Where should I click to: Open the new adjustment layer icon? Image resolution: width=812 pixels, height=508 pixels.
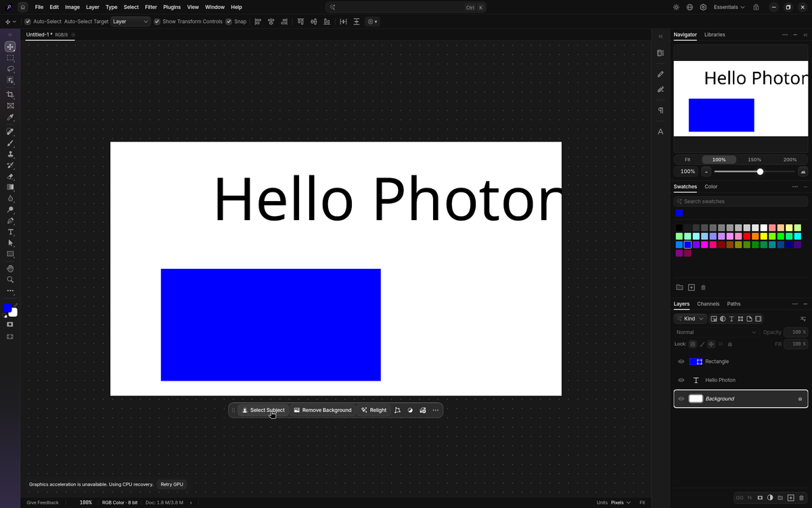[x=770, y=498]
